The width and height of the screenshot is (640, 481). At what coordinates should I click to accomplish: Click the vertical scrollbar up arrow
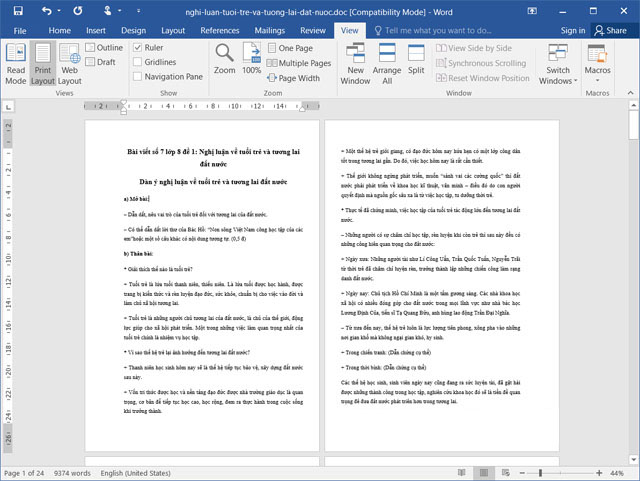tap(633, 105)
